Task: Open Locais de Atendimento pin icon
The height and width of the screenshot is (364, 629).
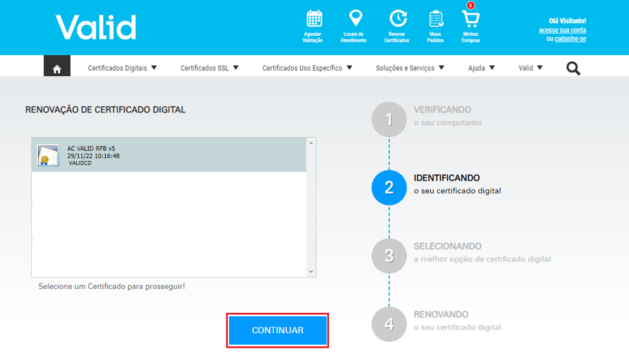Action: (355, 19)
